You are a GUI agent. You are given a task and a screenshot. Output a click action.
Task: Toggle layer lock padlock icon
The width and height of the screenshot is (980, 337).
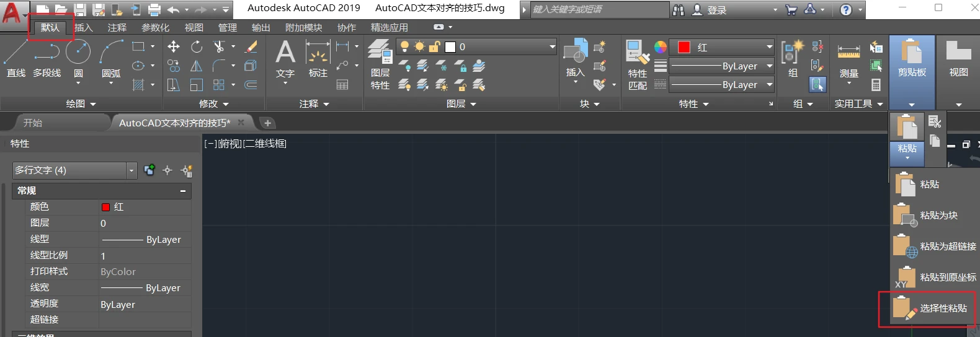click(435, 46)
